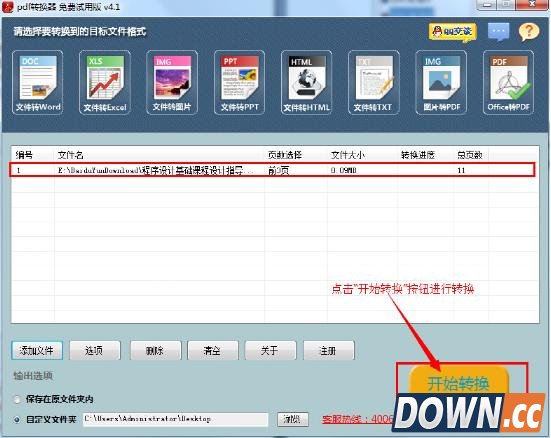
Task: Click the 转换进度 column header
Action: (x=418, y=155)
